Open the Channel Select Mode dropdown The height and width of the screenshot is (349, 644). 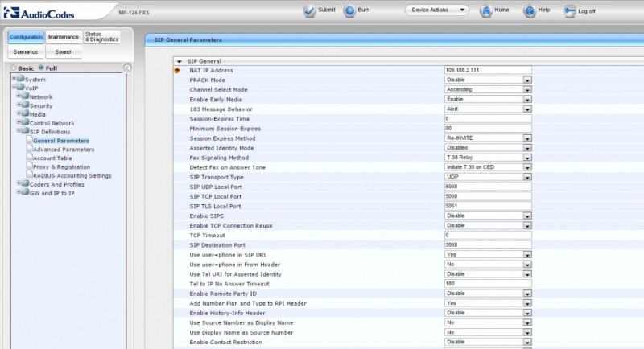pos(488,89)
